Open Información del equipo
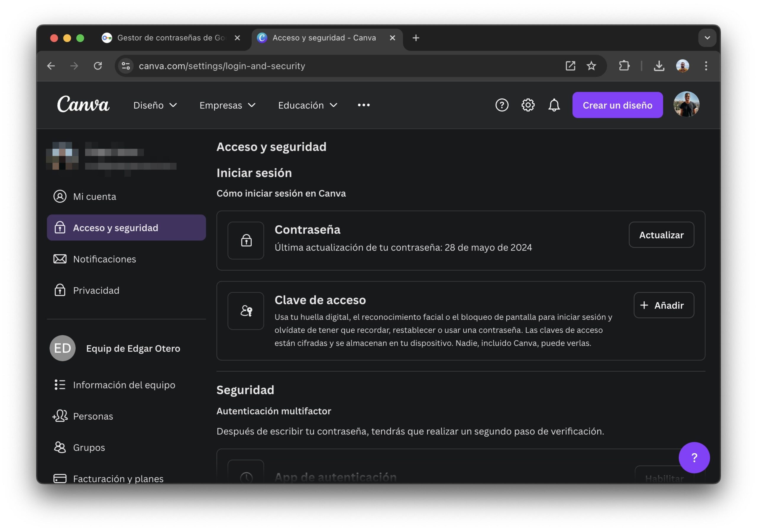The image size is (757, 532). [126, 385]
